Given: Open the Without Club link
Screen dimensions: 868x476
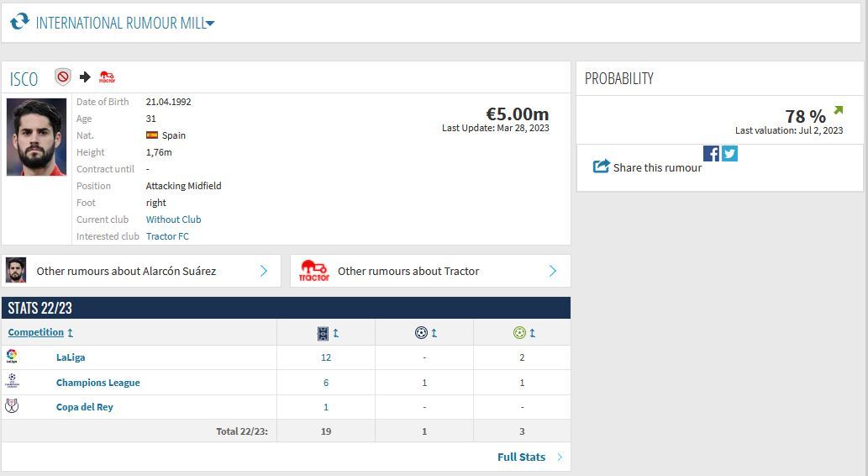Looking at the screenshot, I should (x=173, y=219).
